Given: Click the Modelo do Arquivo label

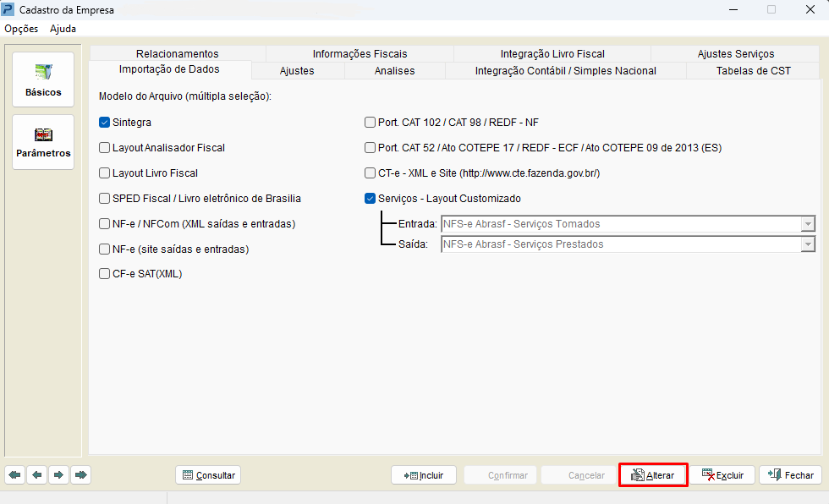Looking at the screenshot, I should tap(185, 96).
